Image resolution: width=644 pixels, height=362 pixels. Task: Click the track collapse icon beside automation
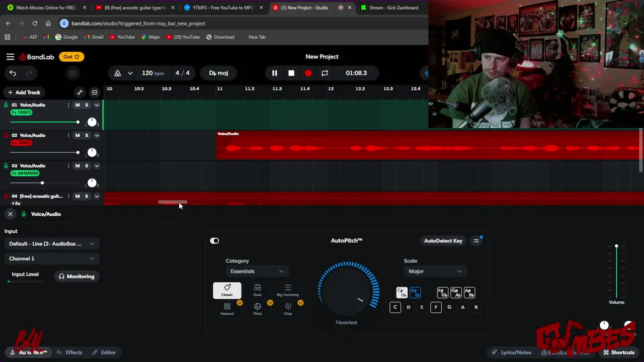tap(94, 93)
